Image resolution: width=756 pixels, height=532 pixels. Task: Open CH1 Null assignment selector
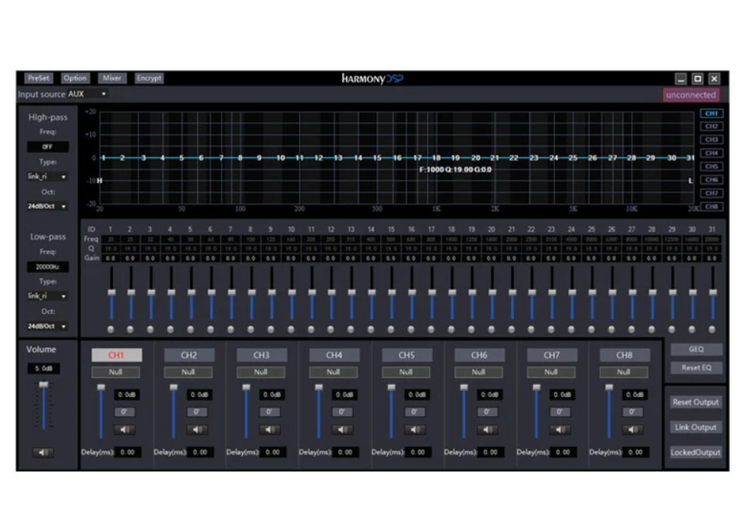[116, 372]
